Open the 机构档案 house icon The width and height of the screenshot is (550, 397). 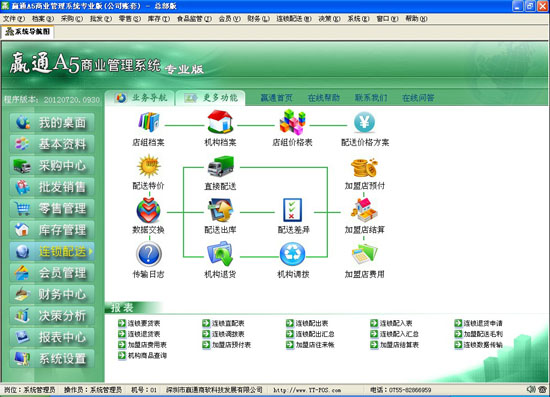[220, 122]
